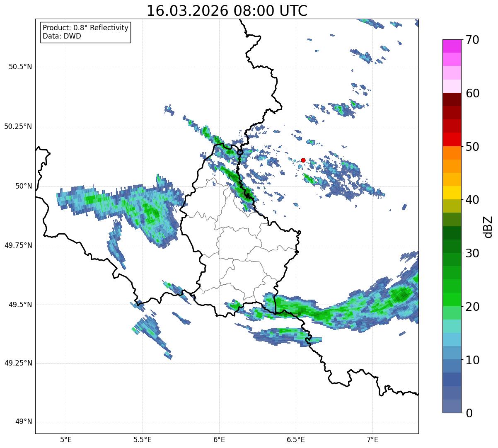
Task: Click the magenta top swatch of colorbar
Action: [x=452, y=46]
